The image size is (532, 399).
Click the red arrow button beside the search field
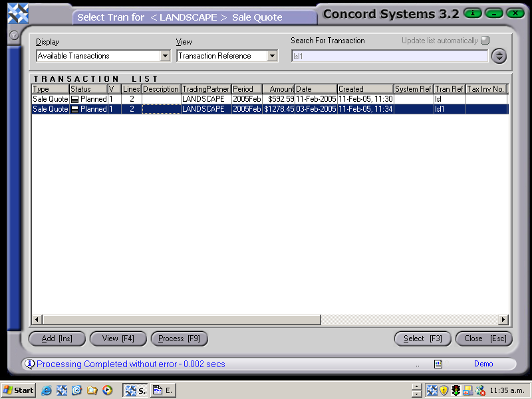[499, 56]
